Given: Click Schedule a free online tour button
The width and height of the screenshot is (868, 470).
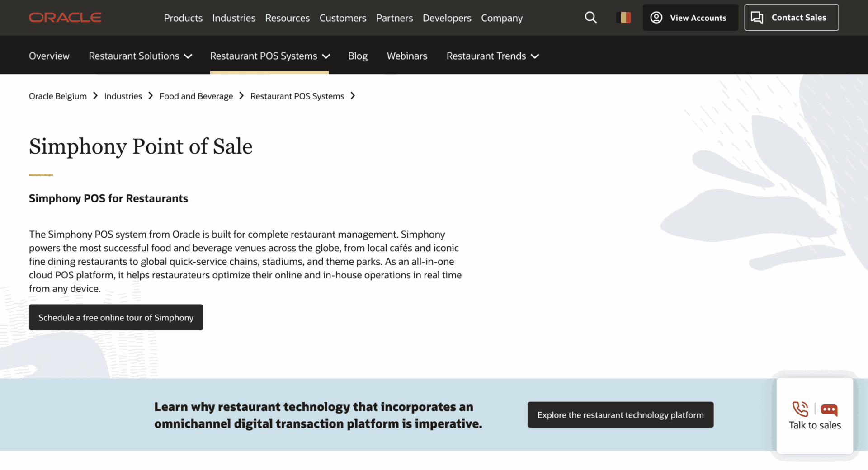Looking at the screenshot, I should (x=116, y=317).
